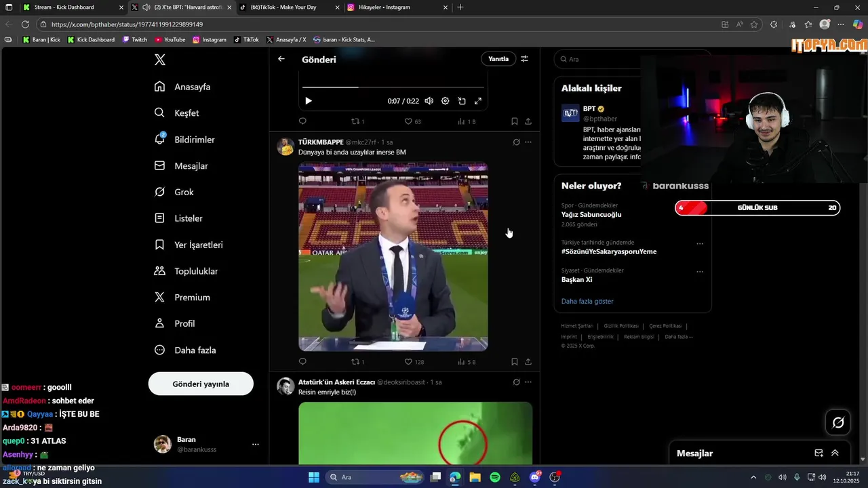868x488 pixels.
Task: Click Gönderi yayınla button
Action: [x=201, y=384]
